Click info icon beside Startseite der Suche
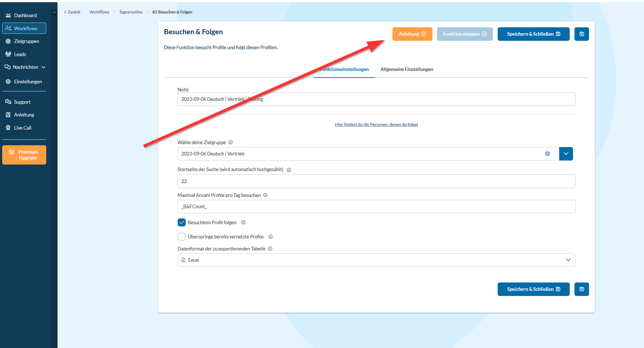Screen dimensions: 644x348 [289, 170]
